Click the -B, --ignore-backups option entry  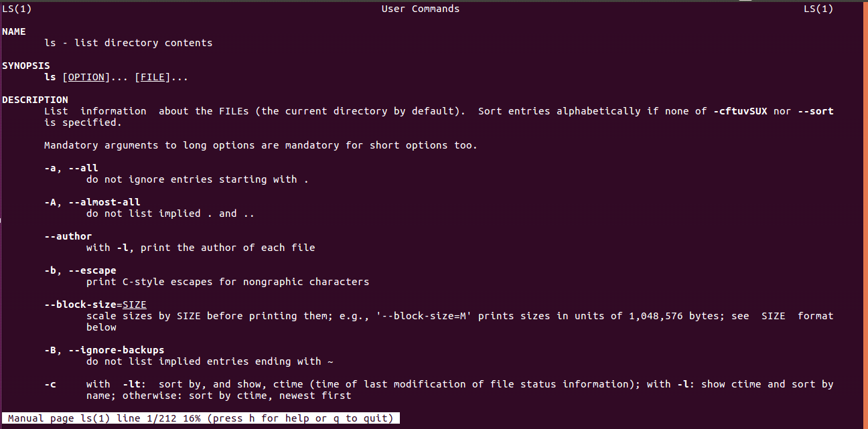point(104,350)
